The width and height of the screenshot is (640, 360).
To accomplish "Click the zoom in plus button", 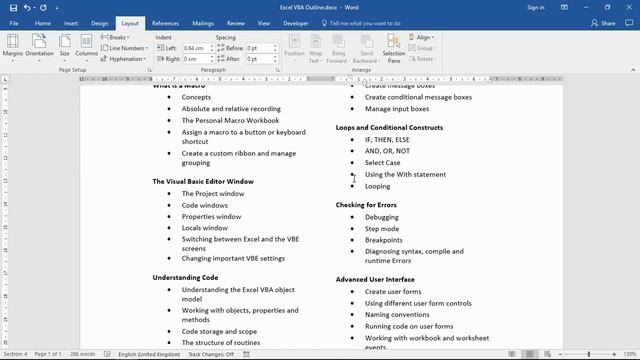I will [x=614, y=354].
